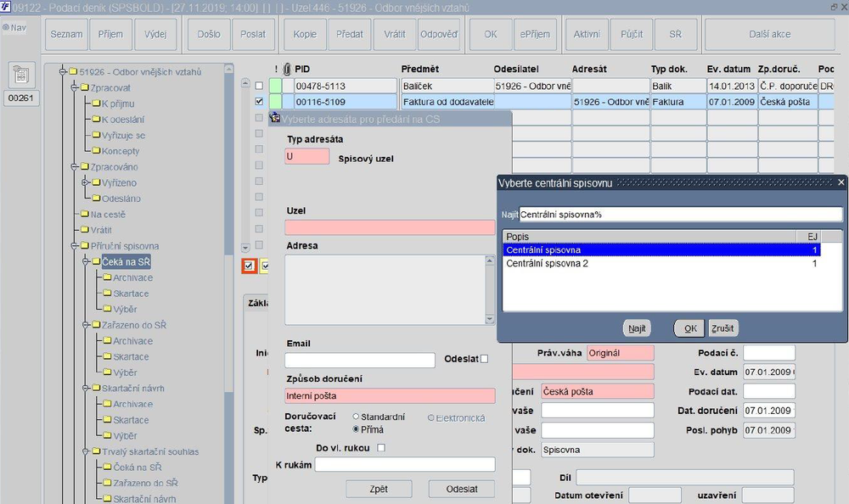
Task: Click the OK toolbar button
Action: coord(491,34)
